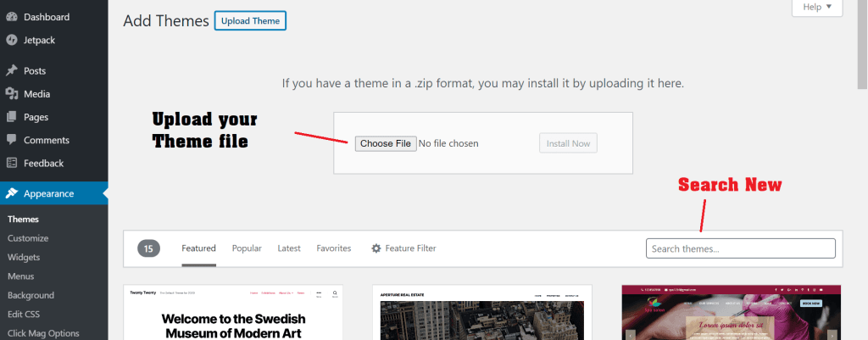Viewport: 868px width, 340px height.
Task: Click the Media library icon
Action: [x=12, y=94]
